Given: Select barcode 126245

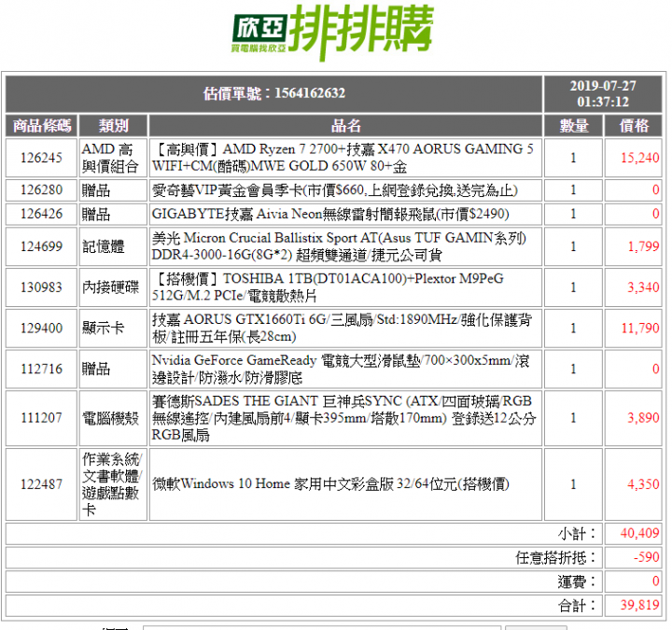Looking at the screenshot, I should coord(42,158).
